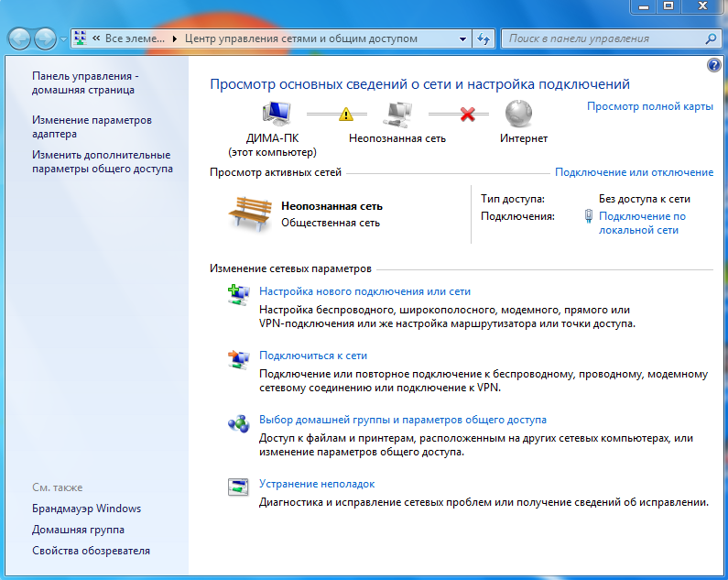Click the Тип доступа: label
This screenshot has width=728, height=580.
513,199
